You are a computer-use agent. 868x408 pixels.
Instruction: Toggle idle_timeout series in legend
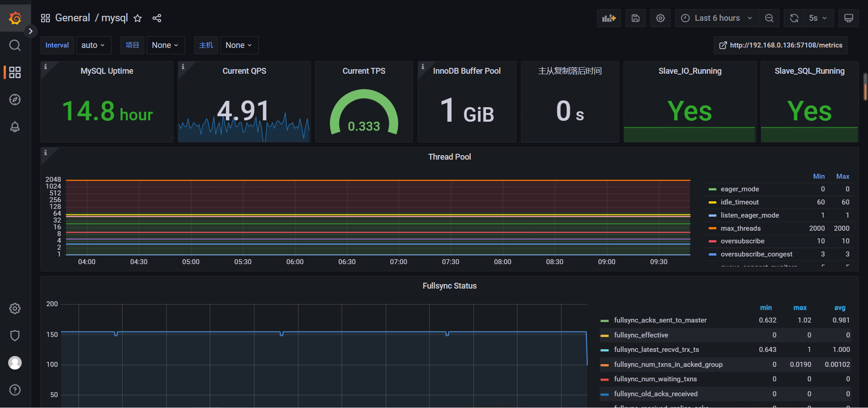(739, 202)
